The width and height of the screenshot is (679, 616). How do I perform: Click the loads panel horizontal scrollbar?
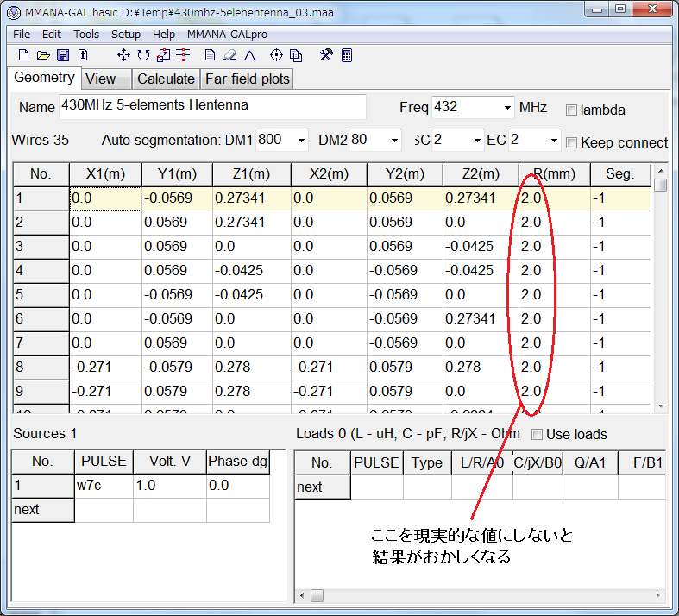coord(483,595)
